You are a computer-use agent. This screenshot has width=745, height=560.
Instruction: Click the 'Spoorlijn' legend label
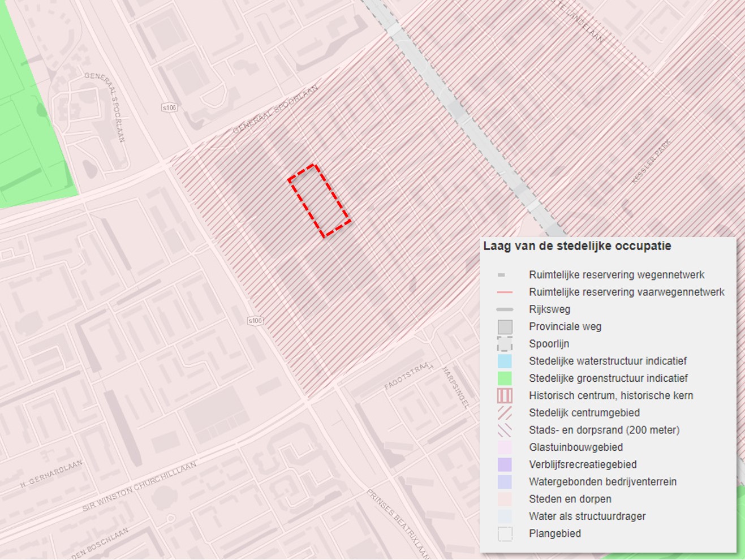click(549, 344)
